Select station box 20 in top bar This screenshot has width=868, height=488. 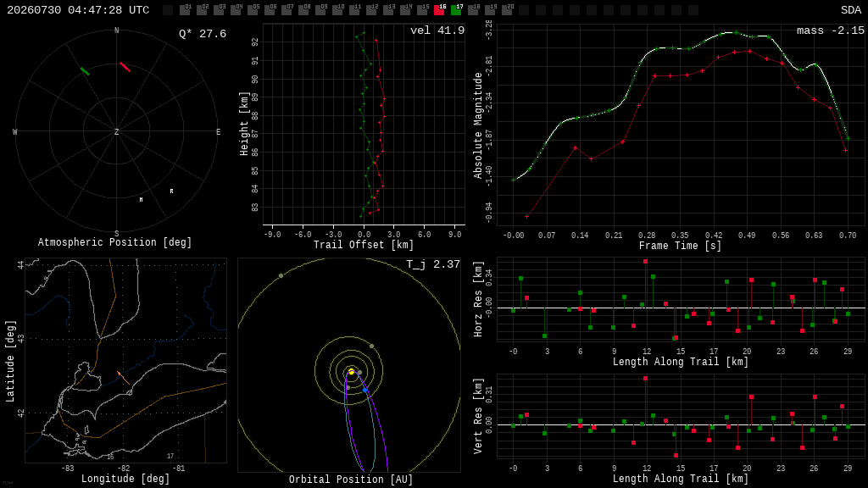pos(507,10)
